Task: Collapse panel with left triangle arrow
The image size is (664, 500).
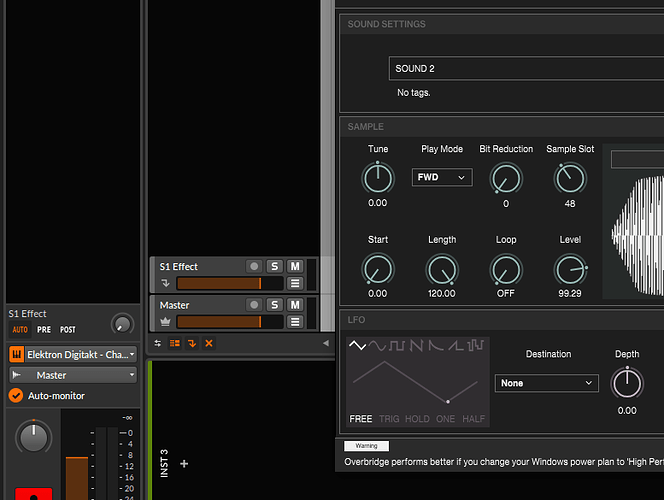Action: [326, 343]
